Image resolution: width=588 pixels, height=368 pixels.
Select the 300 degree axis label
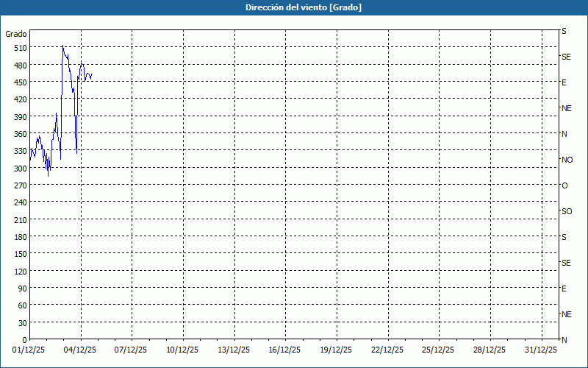tap(21, 169)
